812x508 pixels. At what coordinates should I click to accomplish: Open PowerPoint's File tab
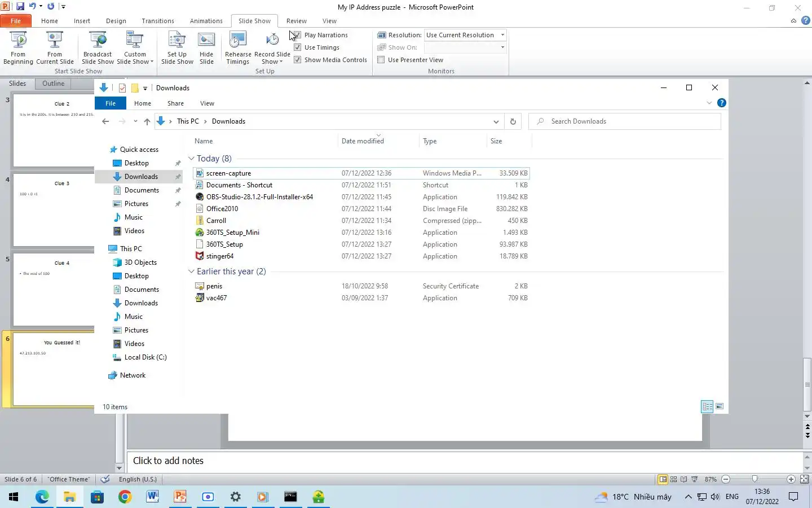(16, 21)
